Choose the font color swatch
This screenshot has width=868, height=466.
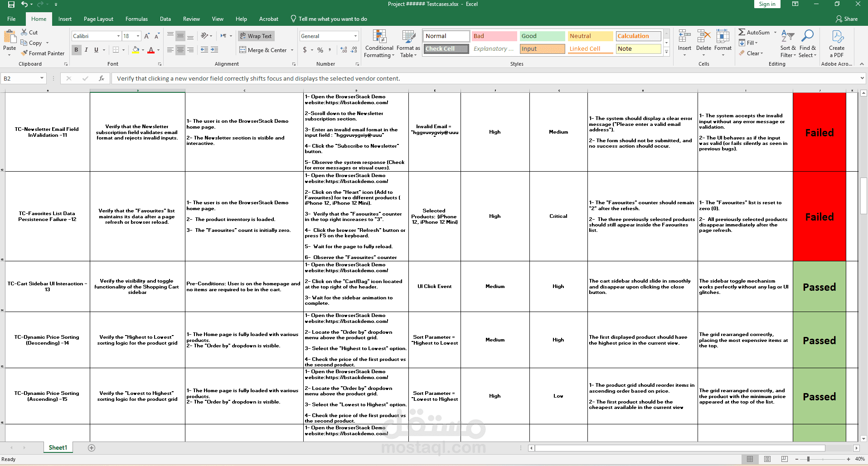(x=151, y=50)
